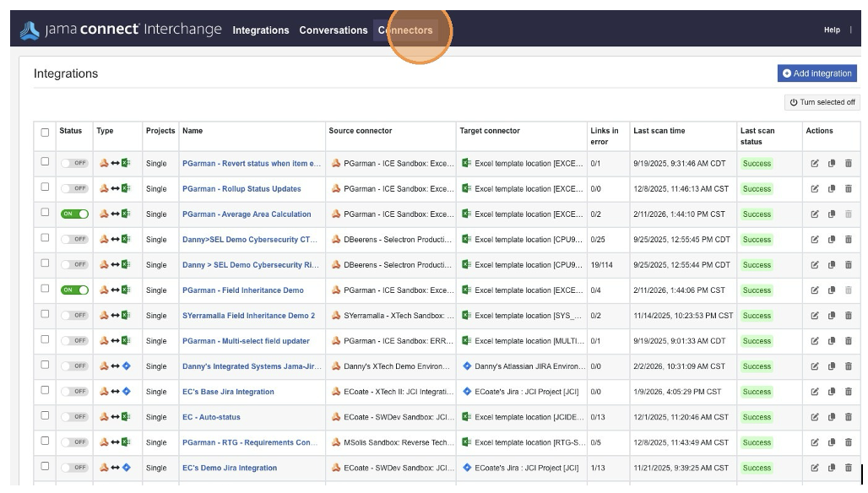Edit PGarman - Rollup Status Updates
The image size is (868, 493).
[814, 189]
